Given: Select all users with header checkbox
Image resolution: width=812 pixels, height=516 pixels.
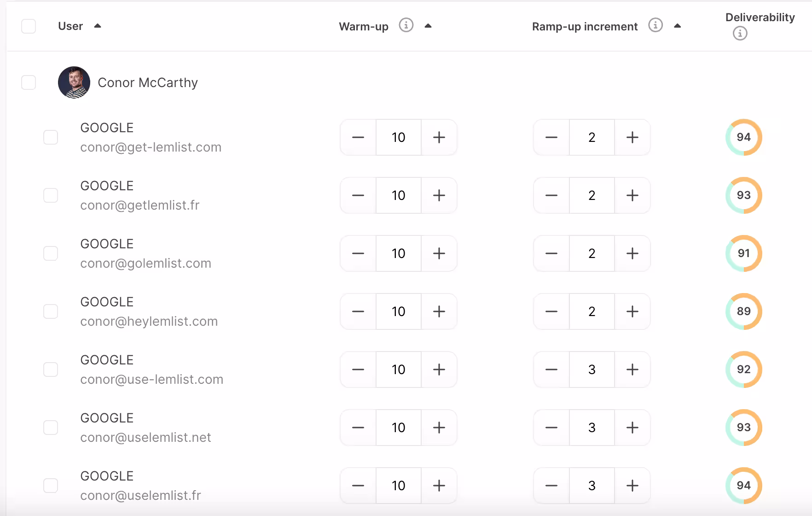Looking at the screenshot, I should click(29, 26).
